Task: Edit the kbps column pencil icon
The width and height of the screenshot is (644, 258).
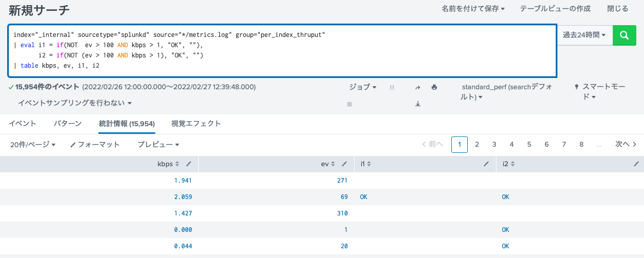Action: tap(189, 164)
